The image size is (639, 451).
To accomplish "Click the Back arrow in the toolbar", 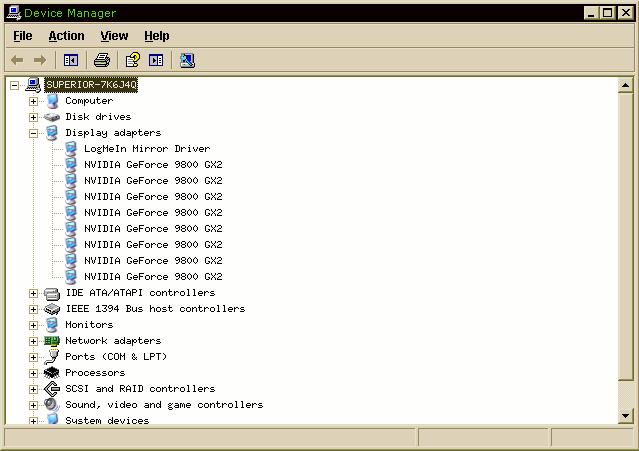I will tap(17, 60).
